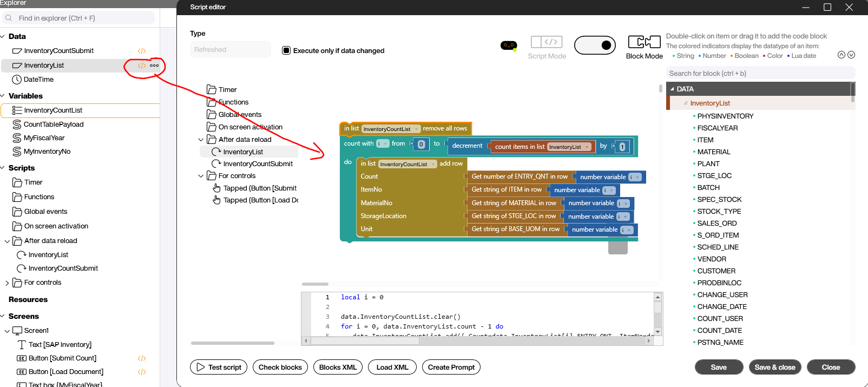
Task: Click script icon beside Button [Submit Count]
Action: click(142, 358)
